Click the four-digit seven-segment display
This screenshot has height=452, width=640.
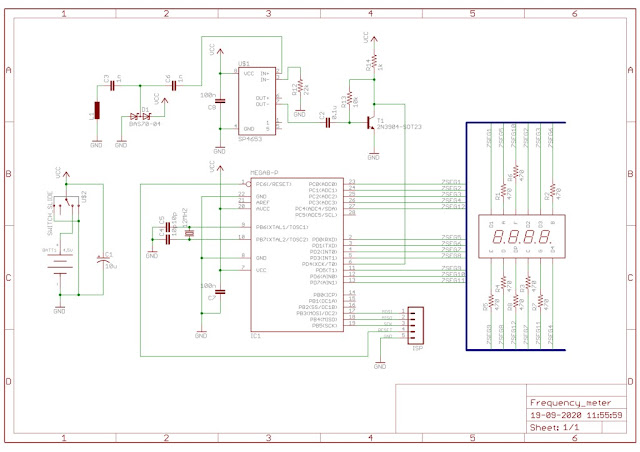point(522,236)
